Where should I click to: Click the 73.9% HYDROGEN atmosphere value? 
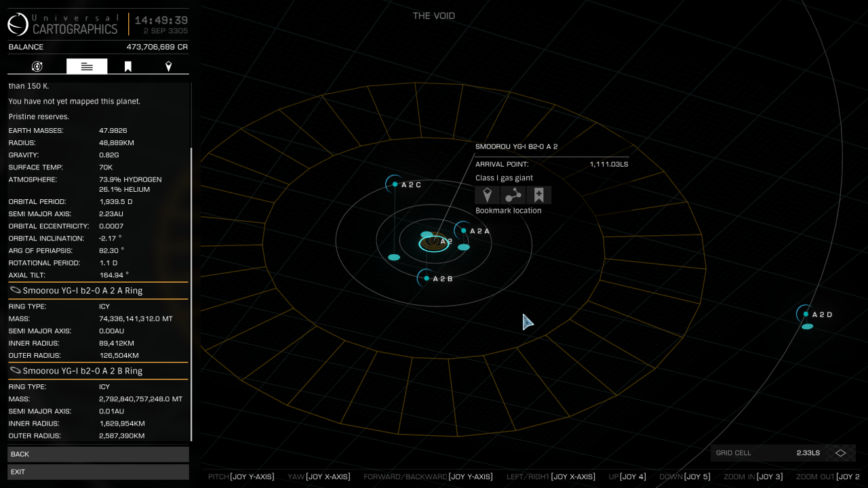[x=130, y=180]
